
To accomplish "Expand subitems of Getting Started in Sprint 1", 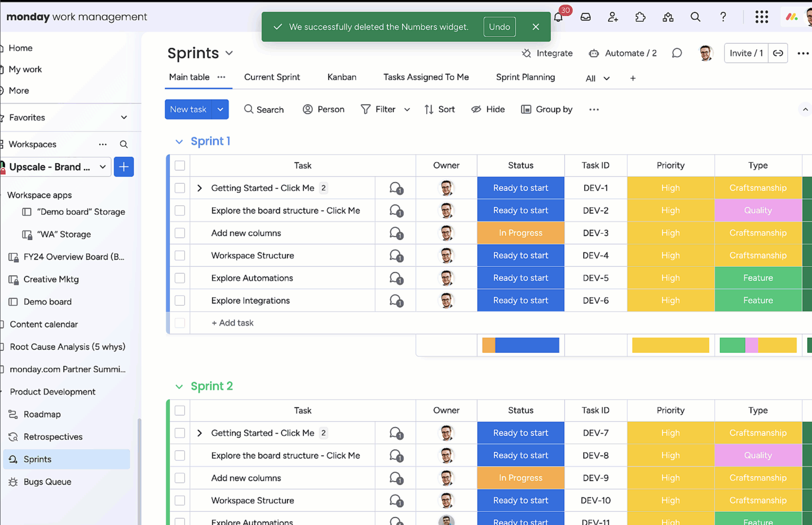I will tap(199, 188).
